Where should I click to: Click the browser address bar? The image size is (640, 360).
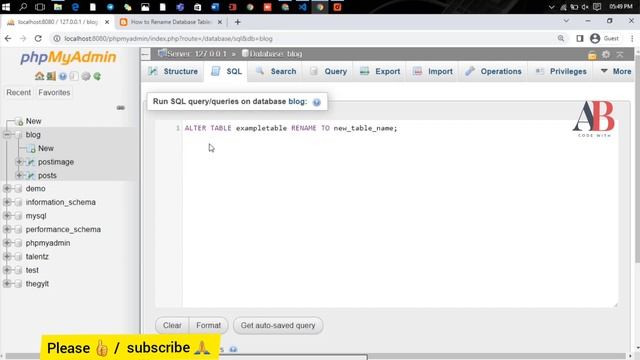(302, 39)
